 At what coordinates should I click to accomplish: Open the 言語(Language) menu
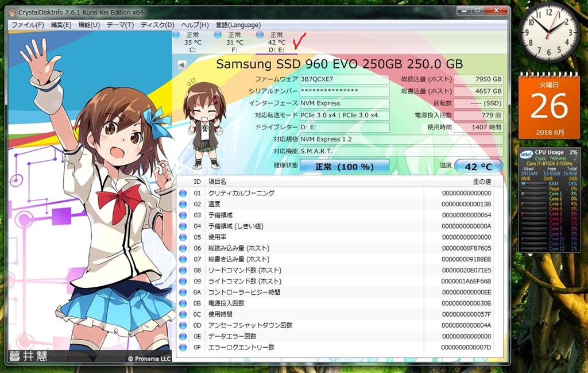(x=238, y=25)
